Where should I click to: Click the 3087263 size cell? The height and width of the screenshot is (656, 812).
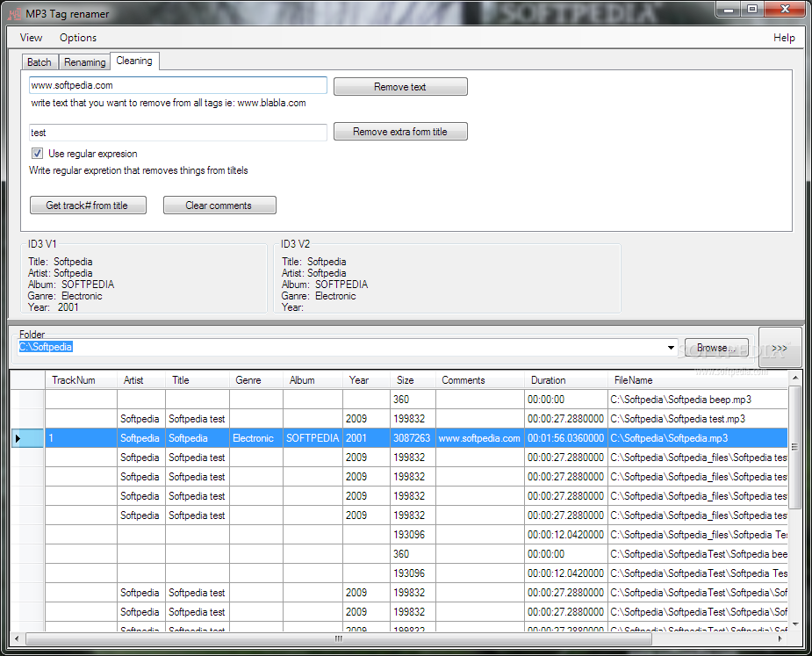413,438
